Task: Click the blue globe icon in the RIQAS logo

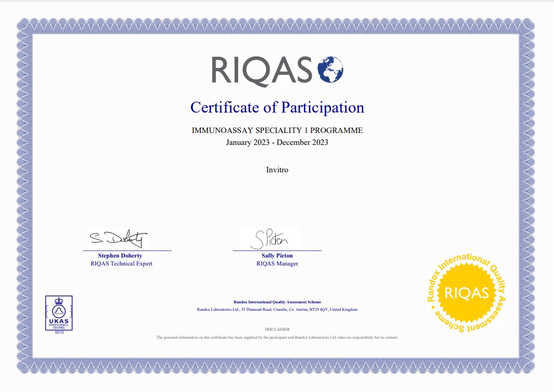Action: point(330,69)
